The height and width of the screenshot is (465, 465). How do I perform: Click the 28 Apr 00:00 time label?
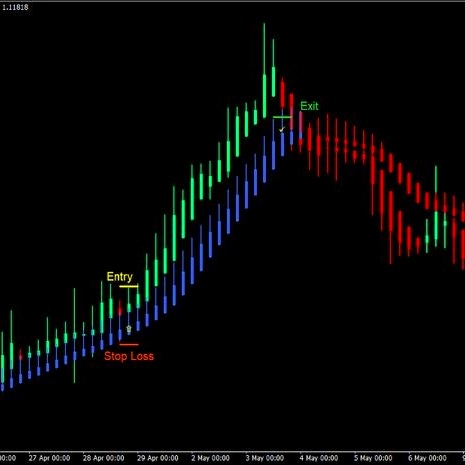click(x=103, y=458)
